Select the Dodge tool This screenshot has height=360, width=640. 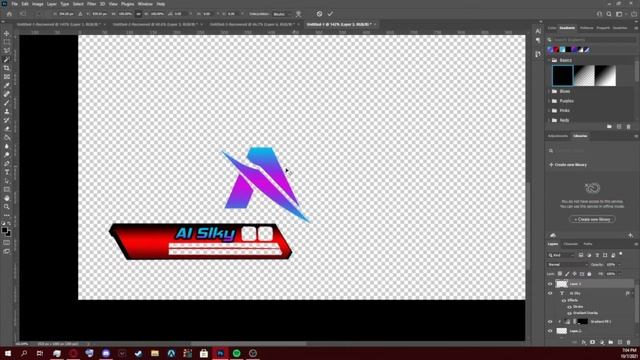pyautogui.click(x=7, y=155)
